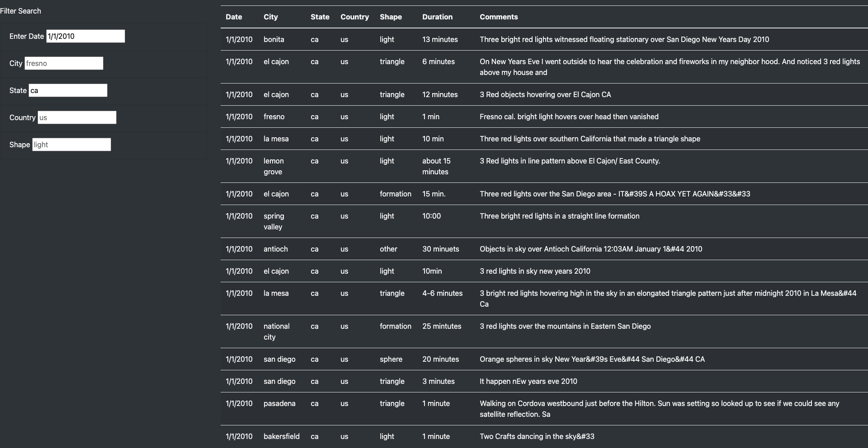Sort by the Date column header
The width and height of the screenshot is (868, 448).
[234, 17]
